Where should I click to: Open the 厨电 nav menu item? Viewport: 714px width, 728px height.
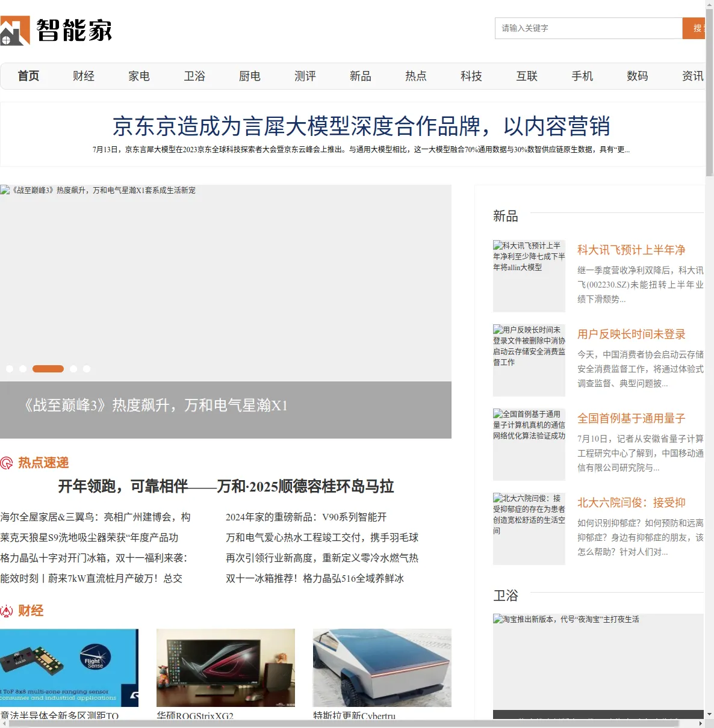(x=250, y=76)
